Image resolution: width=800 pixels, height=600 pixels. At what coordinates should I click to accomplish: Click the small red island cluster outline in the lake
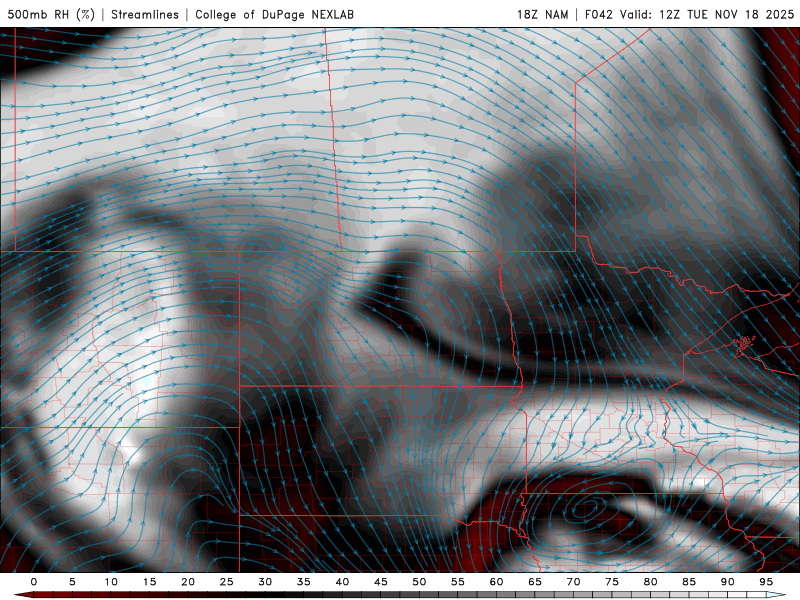point(744,343)
